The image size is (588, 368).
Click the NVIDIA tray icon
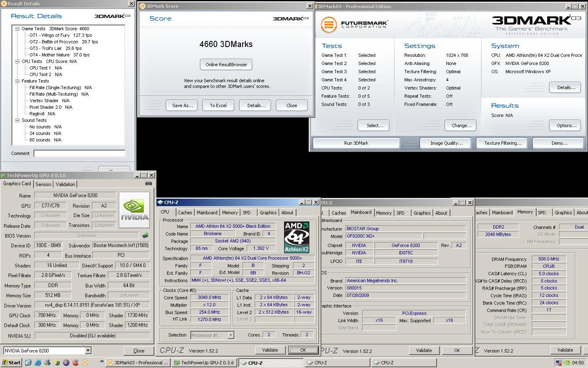(x=566, y=363)
